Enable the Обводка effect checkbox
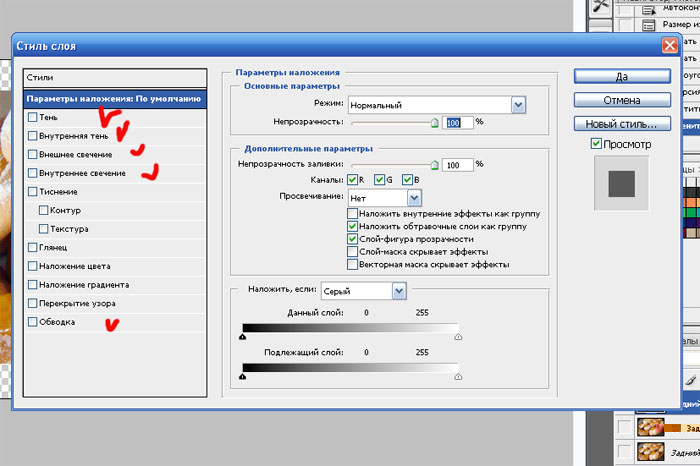 pyautogui.click(x=33, y=321)
